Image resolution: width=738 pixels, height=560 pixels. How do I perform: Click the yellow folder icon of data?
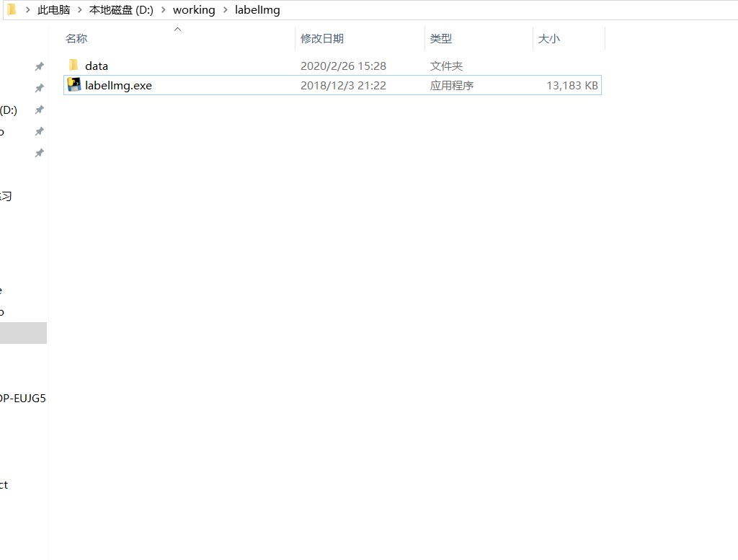74,65
